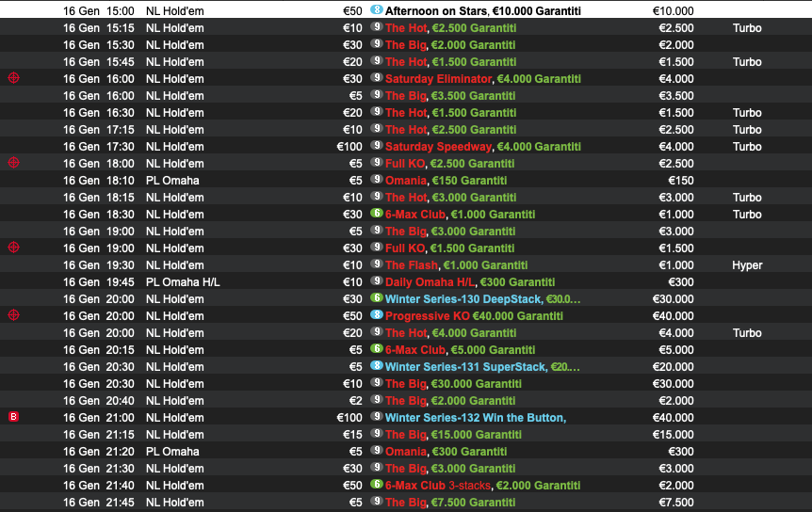This screenshot has height=512, width=812.
Task: Click 8-max seat icon beside Afternoon on Stars
Action: [377, 9]
